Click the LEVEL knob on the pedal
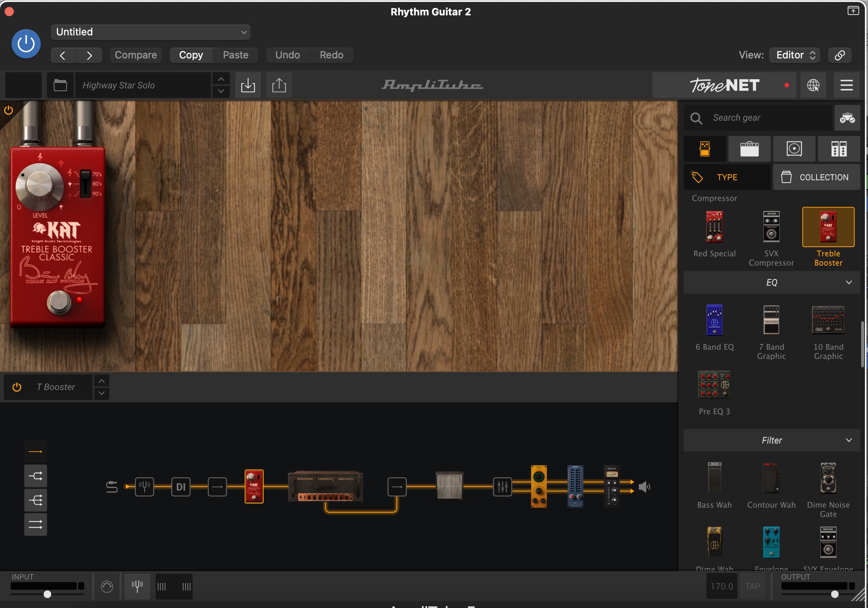Image resolution: width=868 pixels, height=608 pixels. [39, 186]
